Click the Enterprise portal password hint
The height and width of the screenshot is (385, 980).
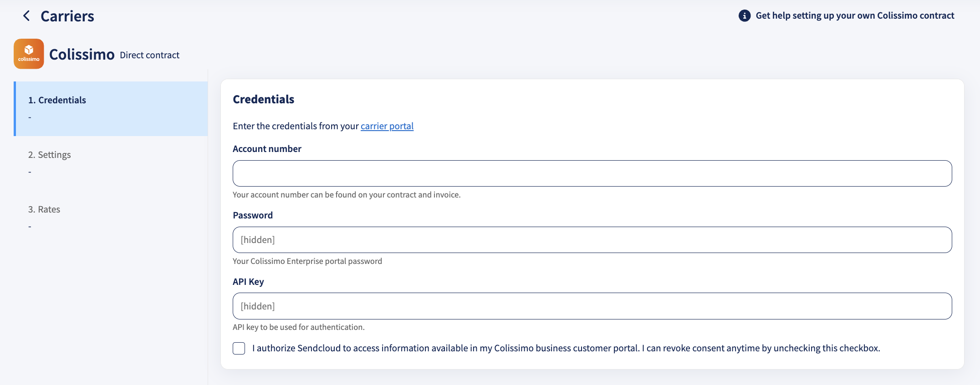click(307, 261)
